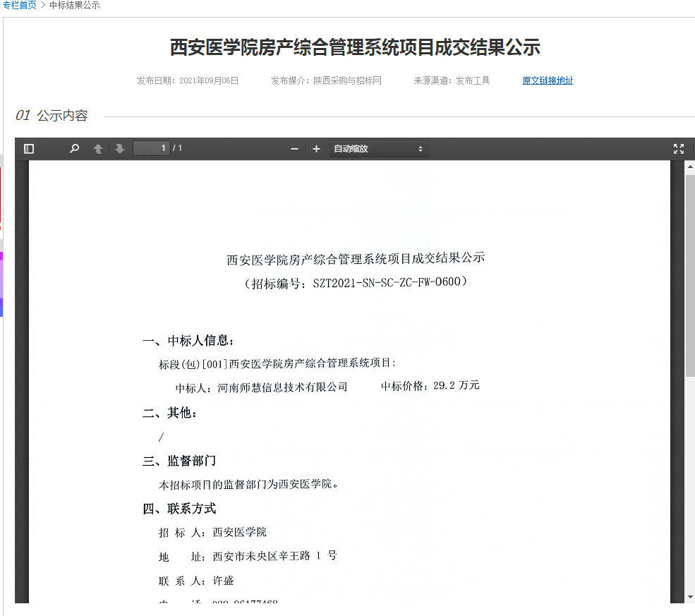Screen dimensions: 695x616
Task: Click the scrollbar down arrow
Action: pyautogui.click(x=690, y=598)
